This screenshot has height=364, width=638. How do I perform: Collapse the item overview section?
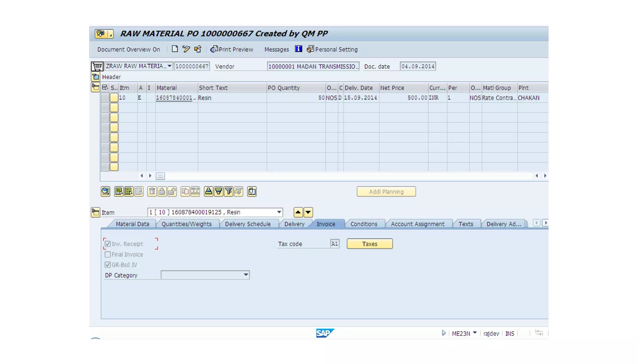[96, 87]
